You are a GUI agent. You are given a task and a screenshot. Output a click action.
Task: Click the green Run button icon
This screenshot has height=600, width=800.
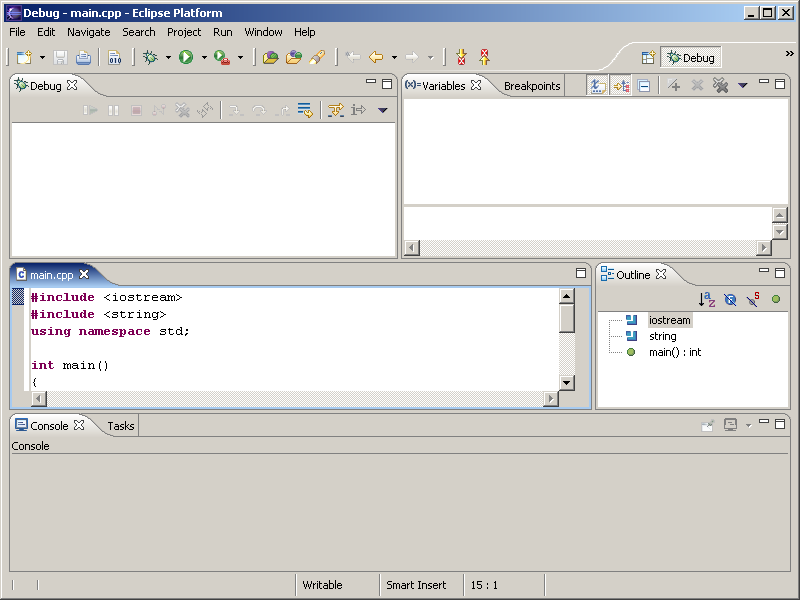pos(186,58)
